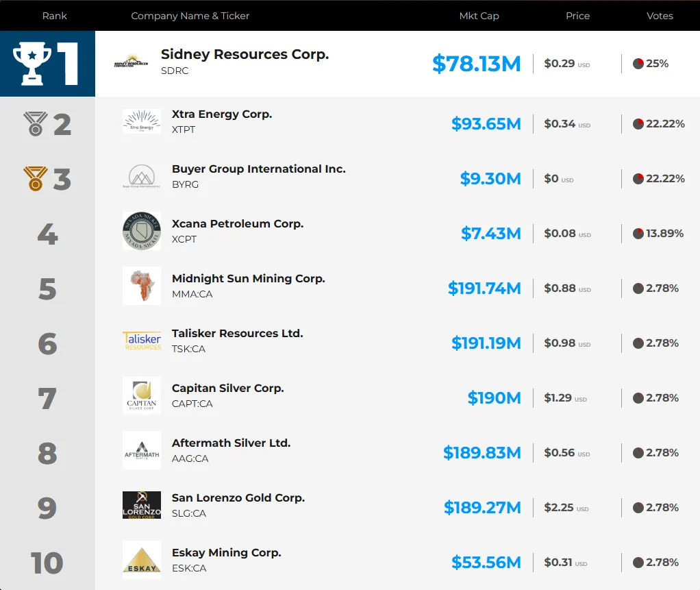Open the Midnight Sun Mining Corp. link
This screenshot has width=700, height=590.
(x=248, y=278)
